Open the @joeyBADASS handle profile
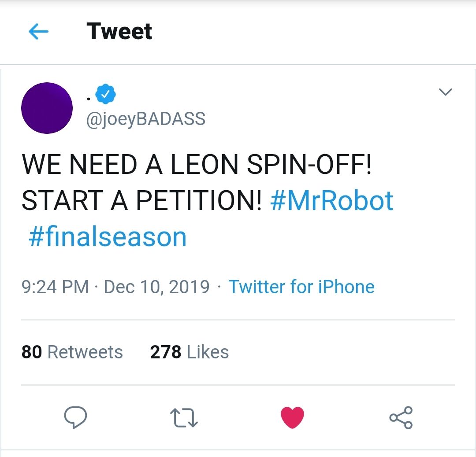 click(146, 119)
